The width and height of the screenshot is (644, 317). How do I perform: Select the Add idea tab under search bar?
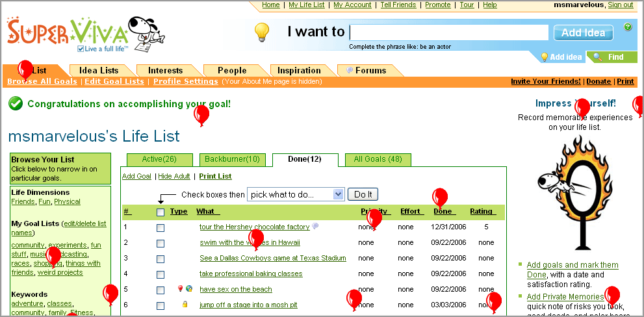pos(561,57)
